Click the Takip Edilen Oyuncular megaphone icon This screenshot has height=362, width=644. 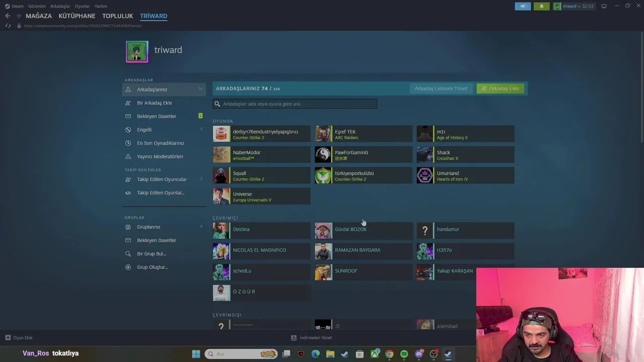[x=128, y=179]
